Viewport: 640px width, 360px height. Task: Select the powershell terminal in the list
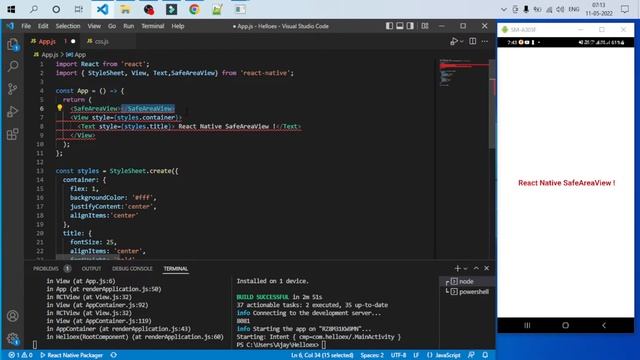point(467,291)
